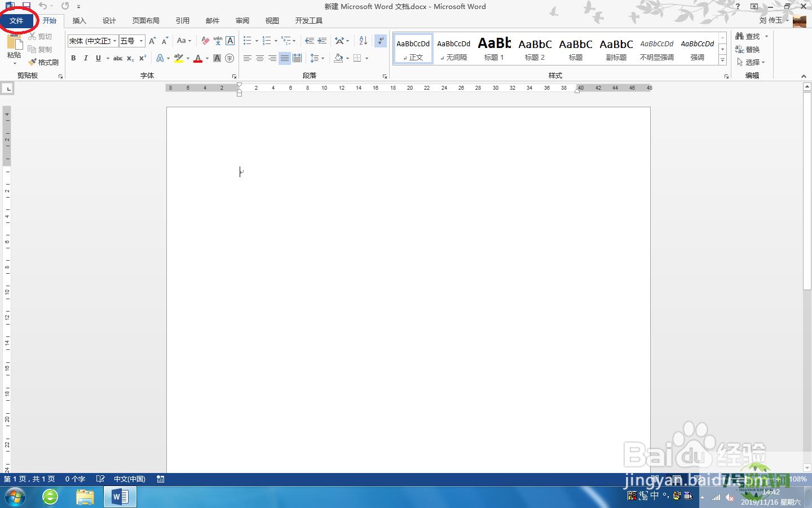
Task: Click the Asian Layout icon
Action: (339, 41)
